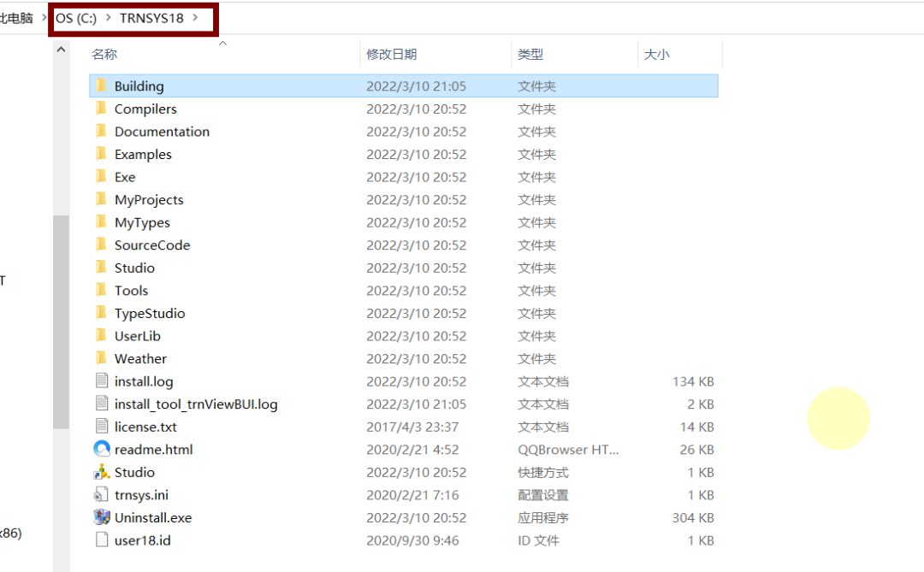Select the file name SourceCode

[x=152, y=245]
